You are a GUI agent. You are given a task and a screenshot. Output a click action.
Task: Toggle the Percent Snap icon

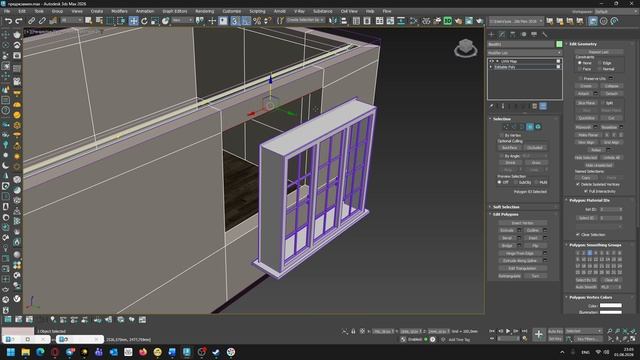pos(257,21)
